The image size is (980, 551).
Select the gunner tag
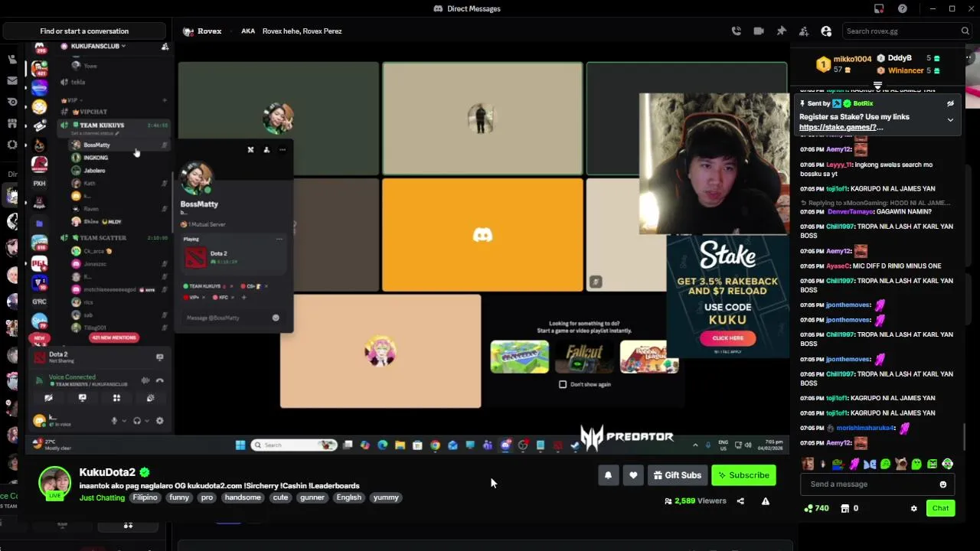point(312,497)
